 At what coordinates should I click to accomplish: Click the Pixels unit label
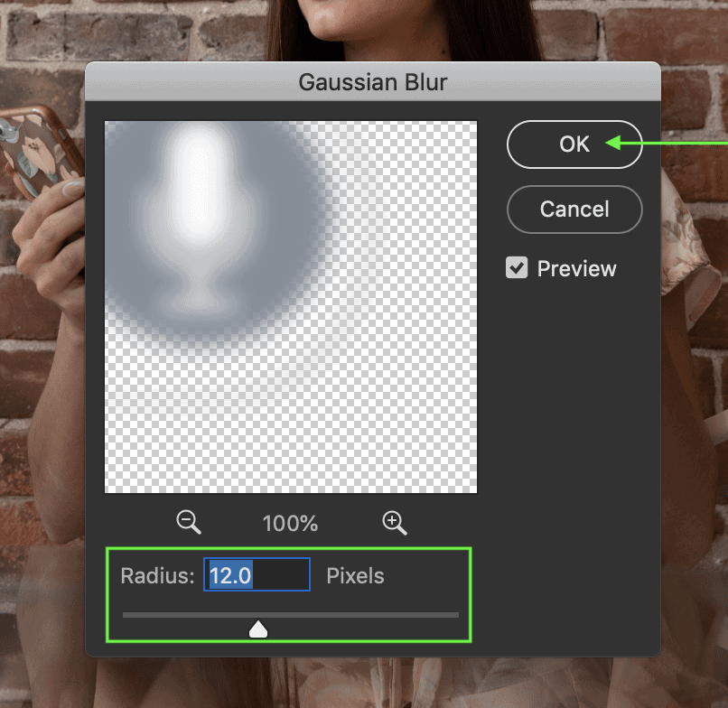pyautogui.click(x=355, y=575)
